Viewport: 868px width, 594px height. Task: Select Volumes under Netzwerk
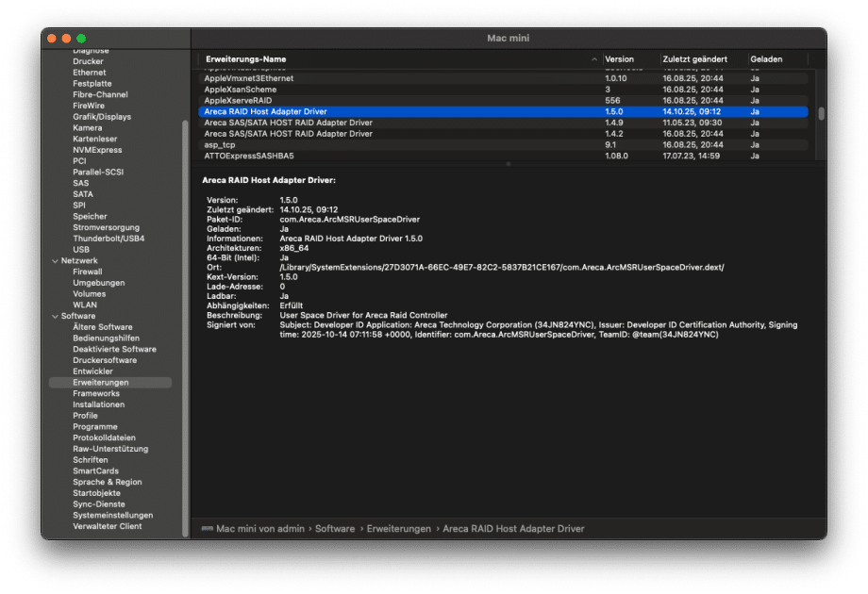89,293
